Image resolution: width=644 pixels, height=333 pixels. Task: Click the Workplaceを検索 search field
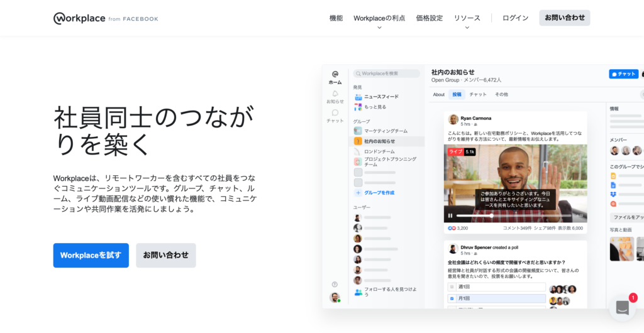pos(387,74)
